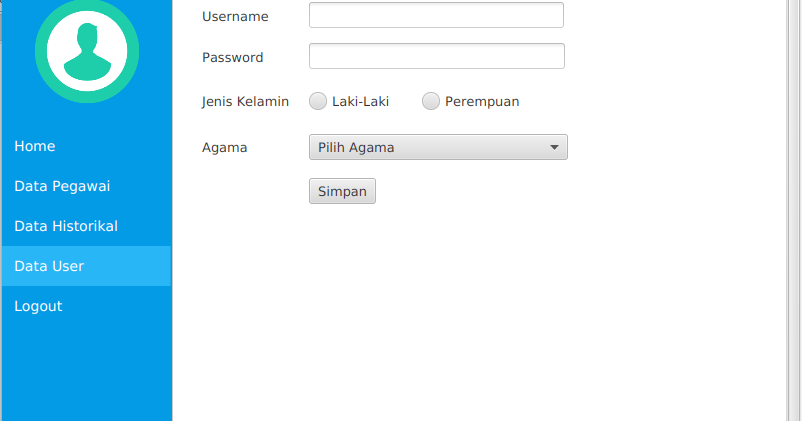802x421 pixels.
Task: Select the Laki-Laki radio button
Action: [x=318, y=101]
